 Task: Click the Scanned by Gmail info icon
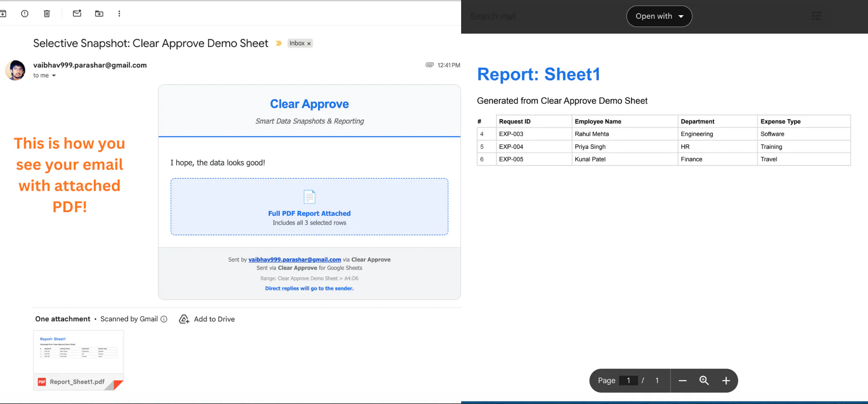tap(164, 319)
